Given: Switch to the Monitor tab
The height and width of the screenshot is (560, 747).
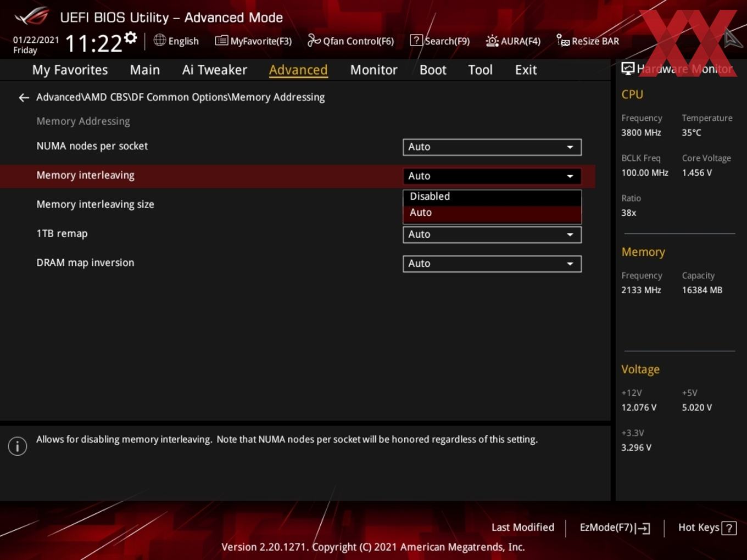Looking at the screenshot, I should 374,70.
